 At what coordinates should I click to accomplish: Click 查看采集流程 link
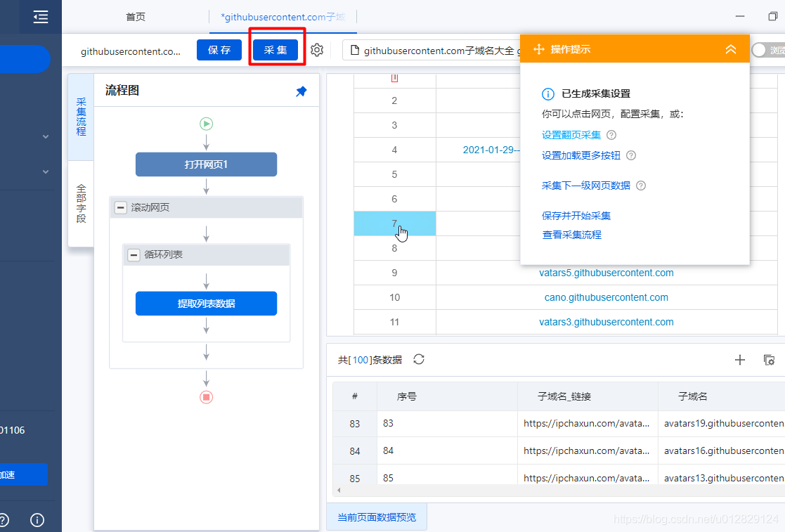click(572, 235)
